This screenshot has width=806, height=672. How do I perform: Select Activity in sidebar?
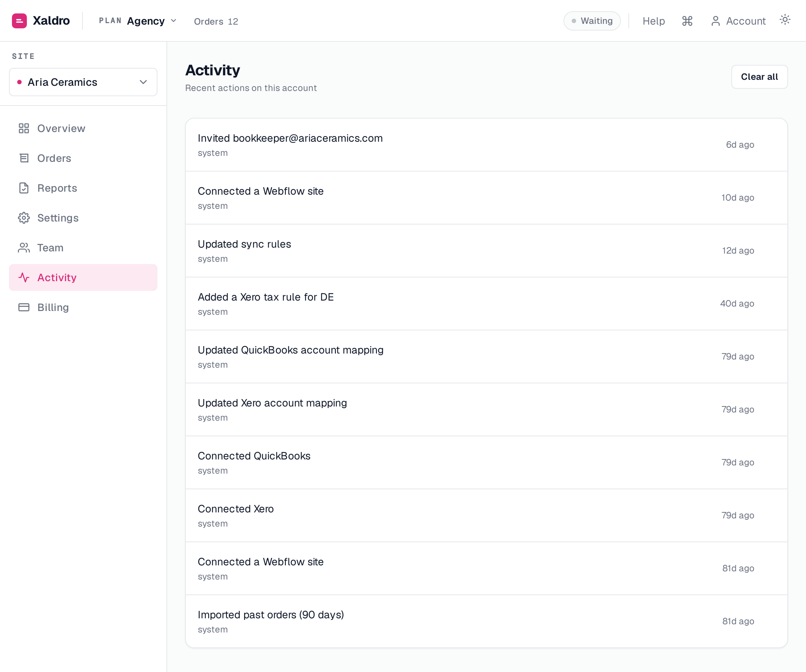pyautogui.click(x=83, y=277)
